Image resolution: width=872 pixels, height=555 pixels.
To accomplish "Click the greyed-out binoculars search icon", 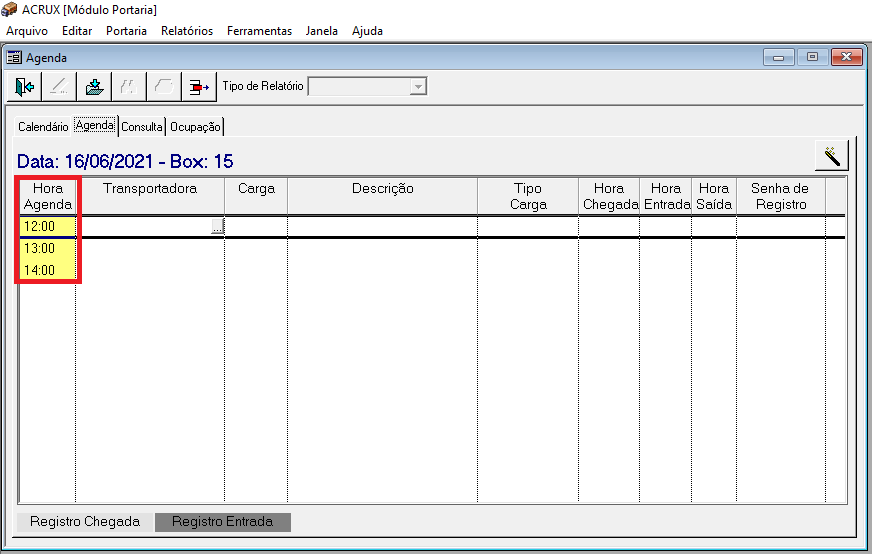I will [129, 87].
